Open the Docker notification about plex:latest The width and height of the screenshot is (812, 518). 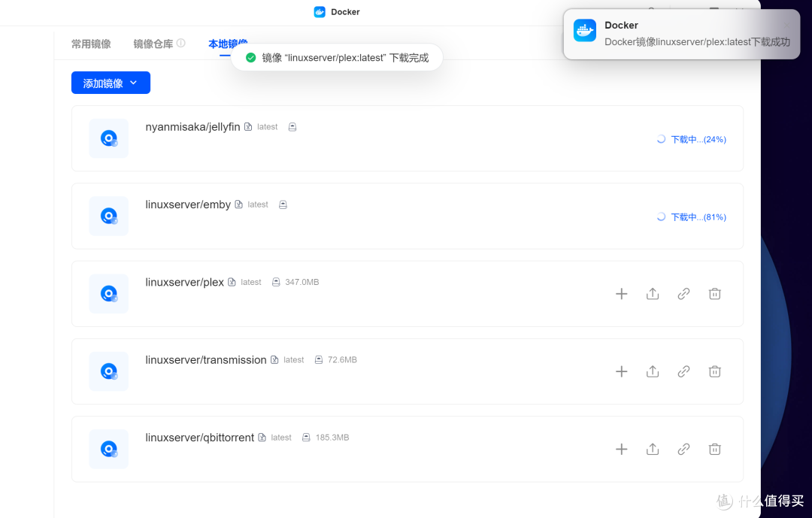[x=681, y=34]
